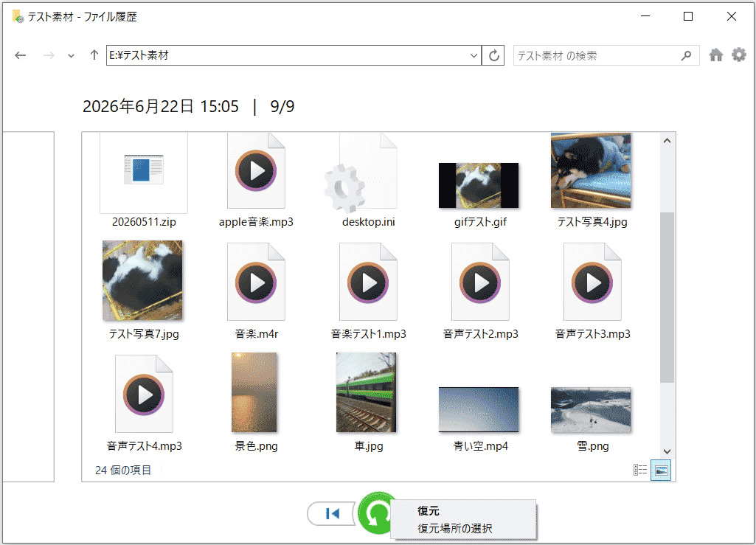Click the 24 個の項目 status text
Screen dimensions: 756x545
123,471
